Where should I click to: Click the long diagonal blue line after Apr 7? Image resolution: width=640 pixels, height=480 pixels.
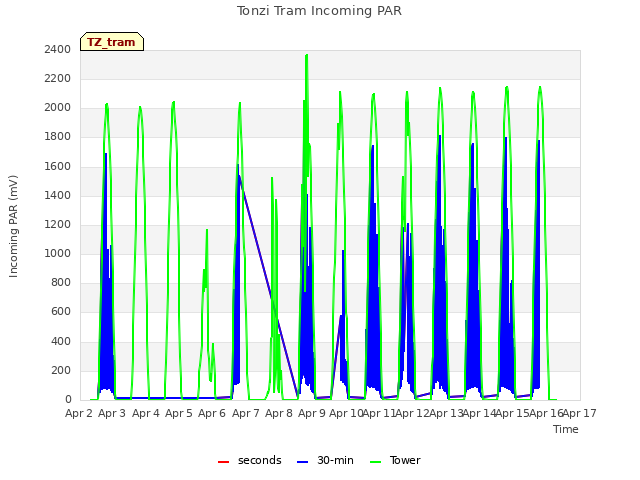268,286
